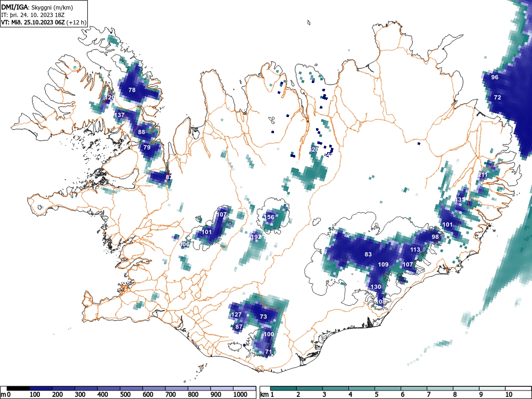Click the '10' tick label in kilometer legend
Image resolution: width=532 pixels, height=399 pixels.
pyautogui.click(x=508, y=395)
